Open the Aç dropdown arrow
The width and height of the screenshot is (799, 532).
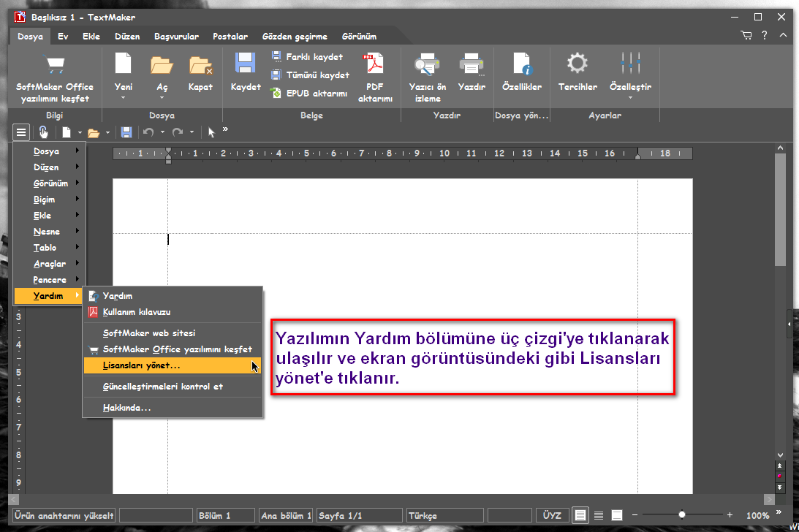(162, 98)
